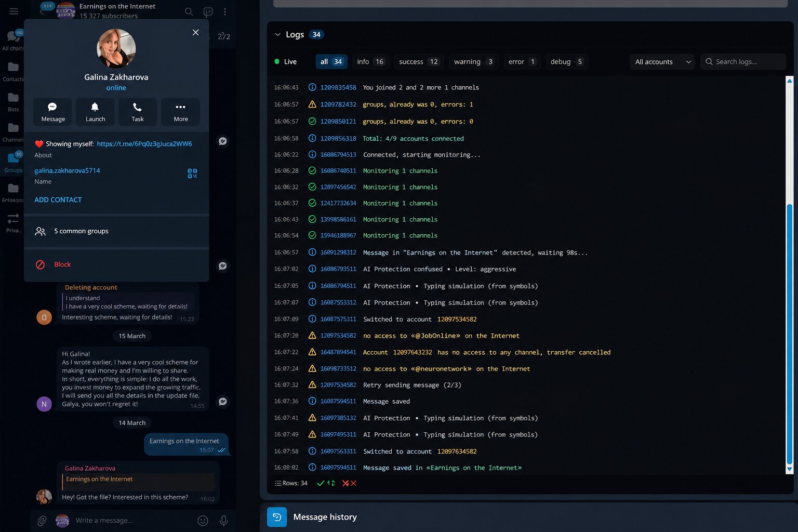Click the Task phone button
Viewport: 798px width, 532px height.
(138, 112)
